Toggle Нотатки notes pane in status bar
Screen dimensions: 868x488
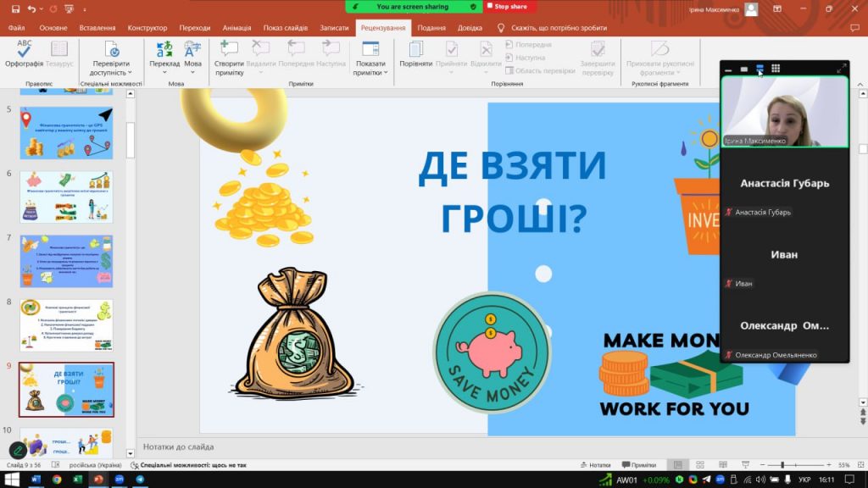(595, 465)
